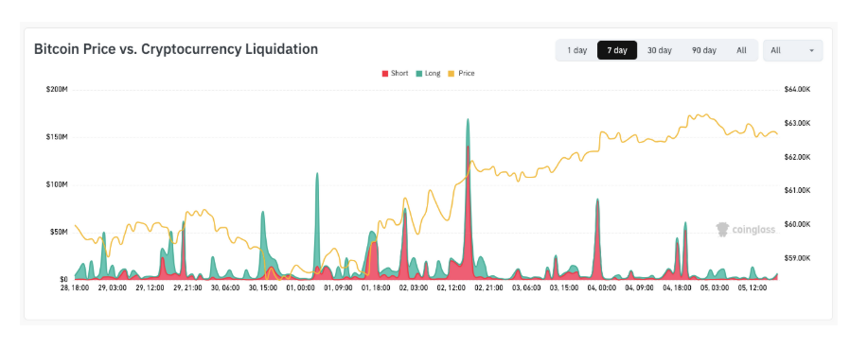Viewport: 868px width, 348px height.
Task: Click the 01, 18:00 time axis label
Action: [x=376, y=288]
